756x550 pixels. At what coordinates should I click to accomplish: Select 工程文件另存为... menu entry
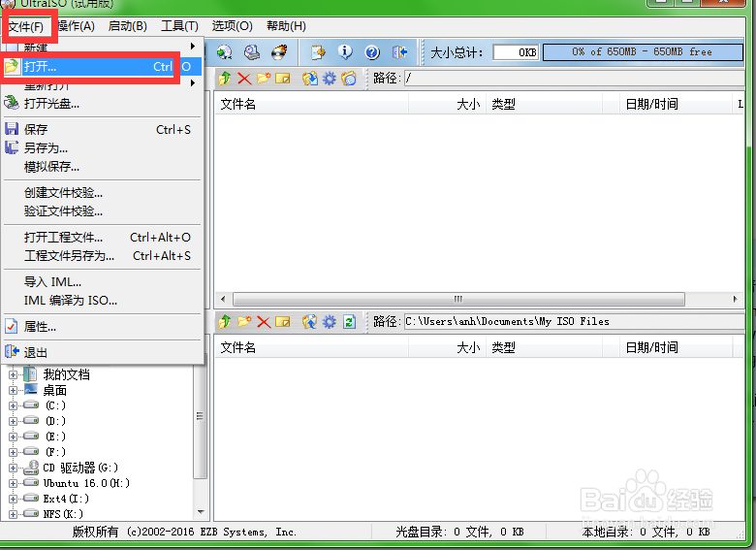coord(101,256)
